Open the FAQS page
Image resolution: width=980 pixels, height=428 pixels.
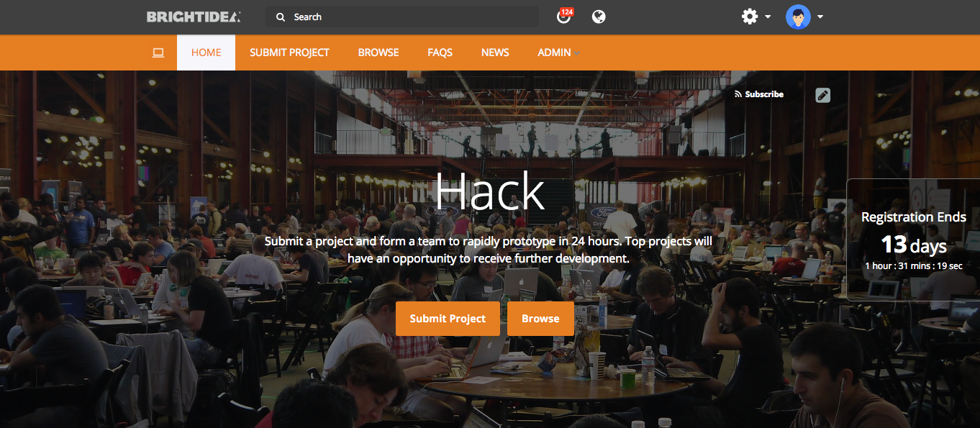(x=440, y=53)
